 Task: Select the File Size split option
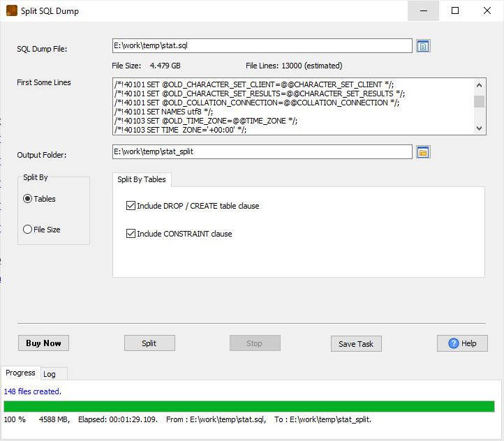(x=28, y=230)
